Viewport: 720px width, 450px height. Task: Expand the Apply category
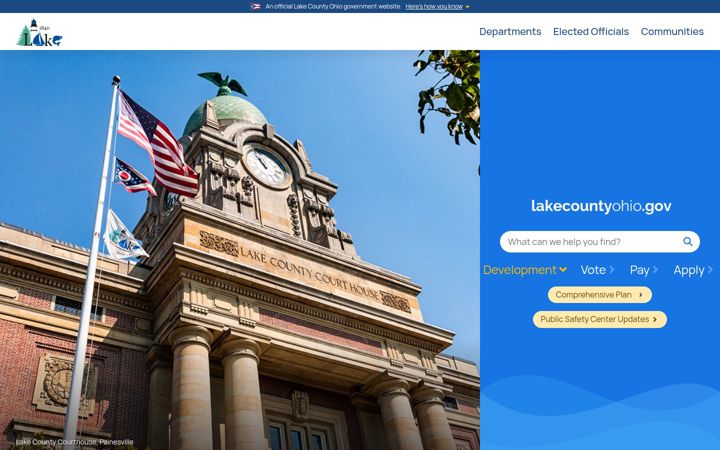click(693, 270)
